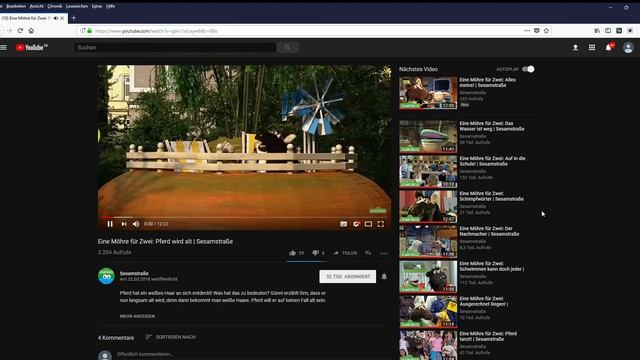Open Sortieren nach comments sorting
The height and width of the screenshot is (360, 640).
pyautogui.click(x=171, y=337)
